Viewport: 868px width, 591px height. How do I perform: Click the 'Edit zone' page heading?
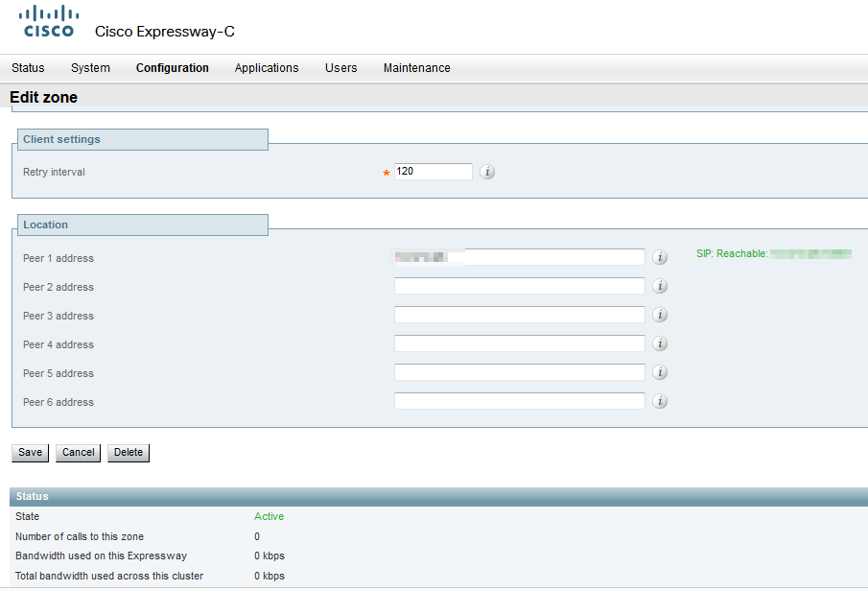point(44,98)
